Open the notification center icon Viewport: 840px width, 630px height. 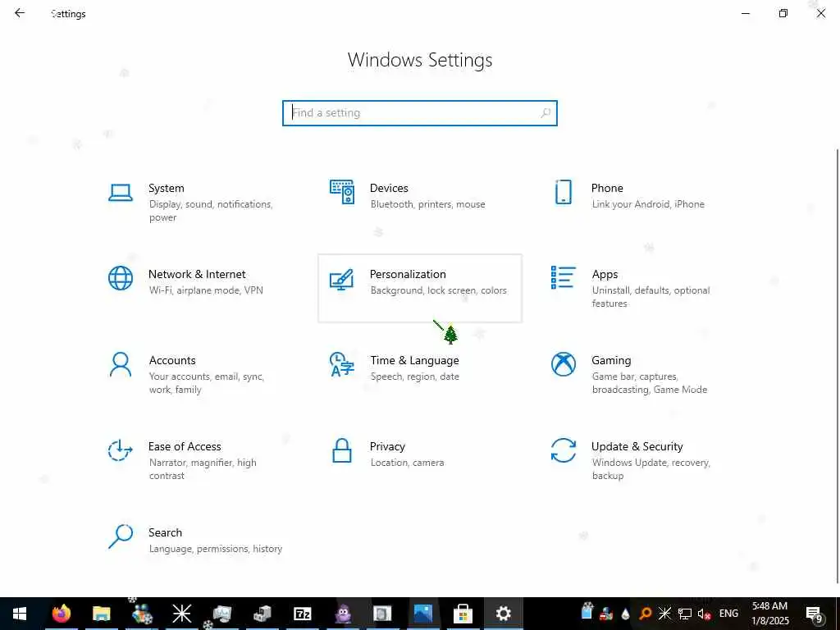(815, 614)
